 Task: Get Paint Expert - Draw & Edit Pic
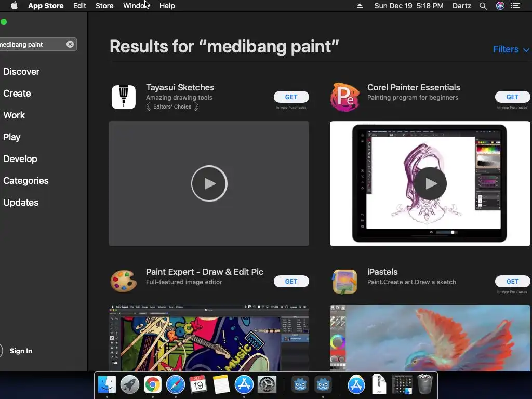coord(291,281)
